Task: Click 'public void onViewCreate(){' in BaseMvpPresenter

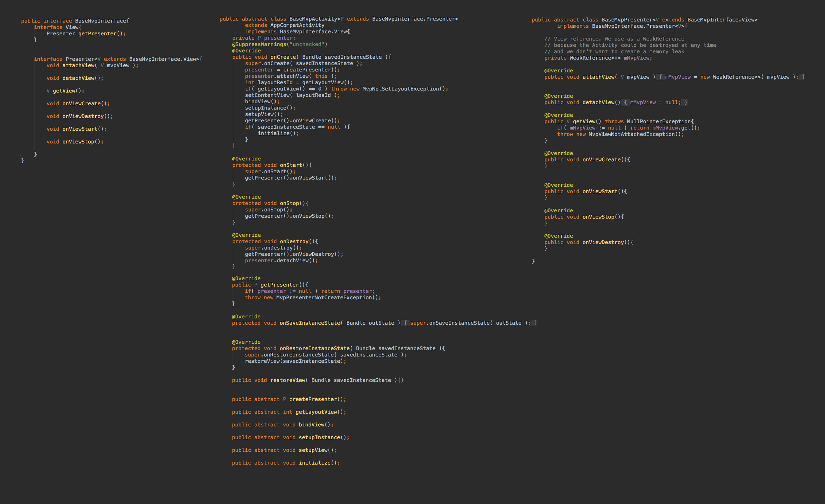Action: click(x=587, y=160)
